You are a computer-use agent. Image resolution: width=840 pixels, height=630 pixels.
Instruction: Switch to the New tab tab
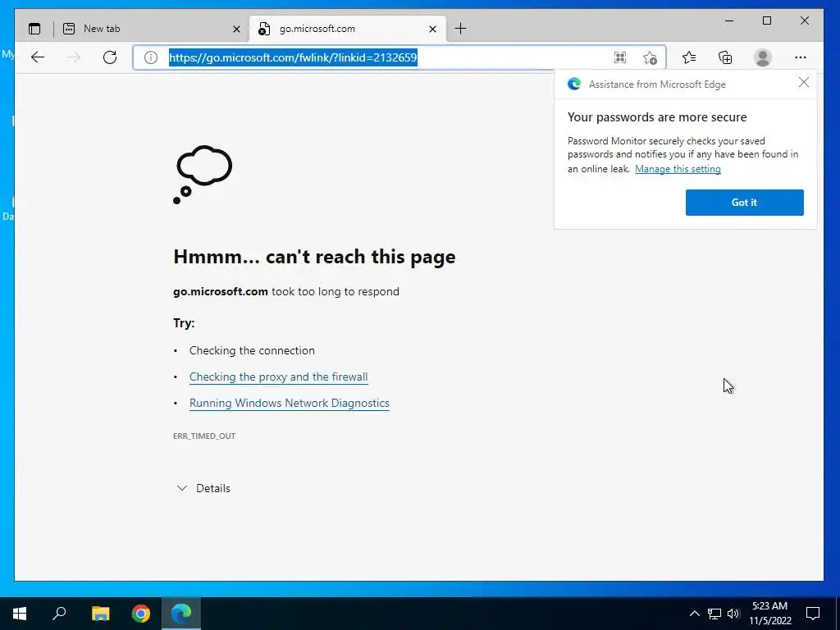pyautogui.click(x=152, y=29)
